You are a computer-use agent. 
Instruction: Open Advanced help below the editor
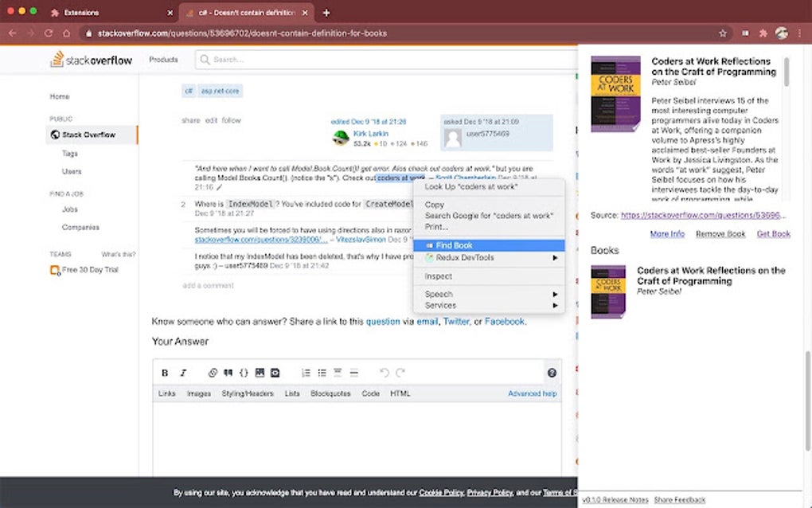(532, 393)
